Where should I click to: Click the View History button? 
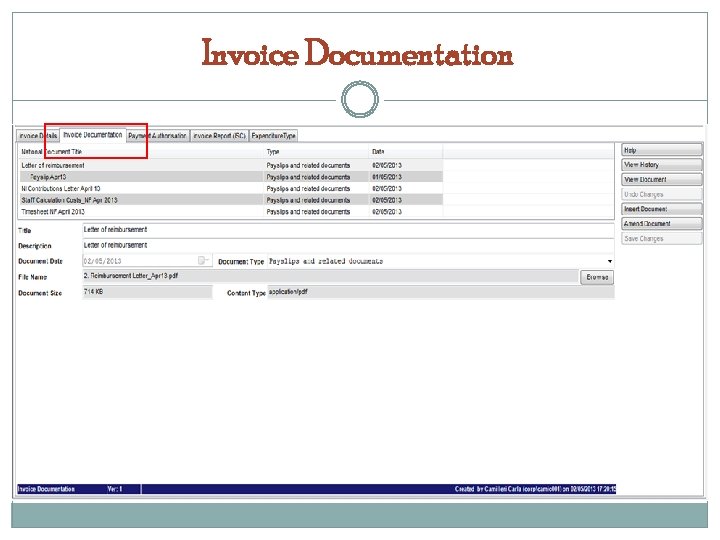click(x=662, y=165)
